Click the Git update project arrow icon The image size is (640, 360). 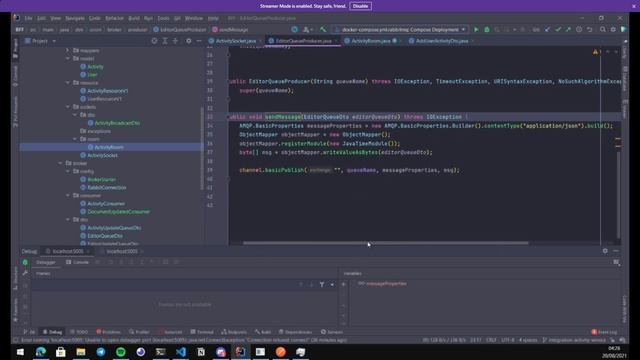click(x=547, y=29)
